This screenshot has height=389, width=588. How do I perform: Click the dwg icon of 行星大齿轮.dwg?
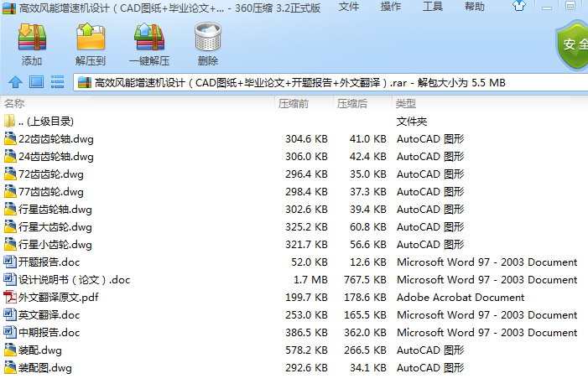pos(10,226)
